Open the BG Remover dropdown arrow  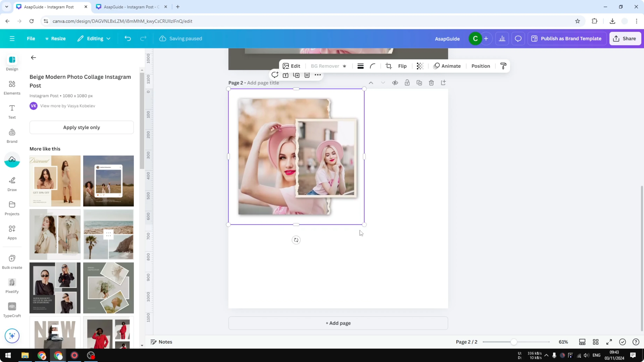345,66
